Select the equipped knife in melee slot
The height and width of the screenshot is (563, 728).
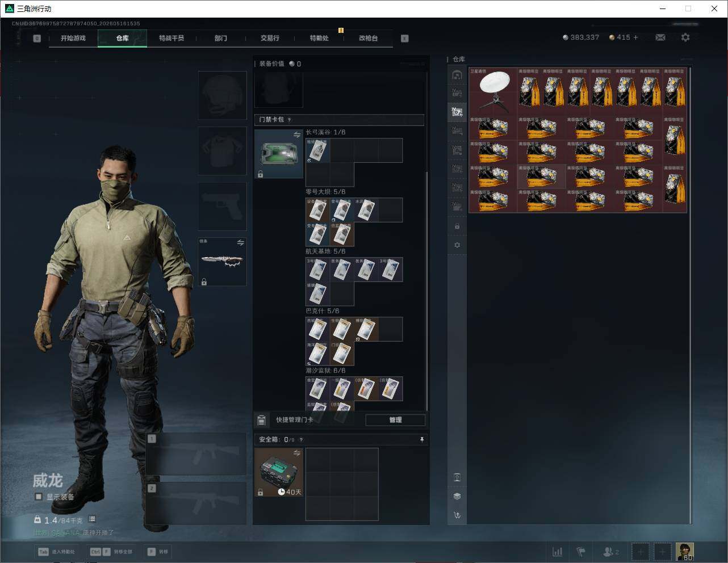point(222,262)
